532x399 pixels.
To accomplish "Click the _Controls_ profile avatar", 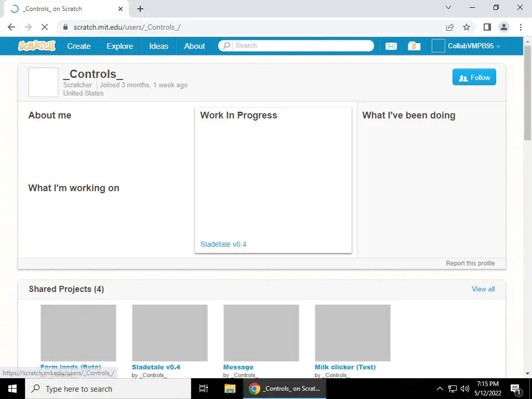I will [44, 82].
